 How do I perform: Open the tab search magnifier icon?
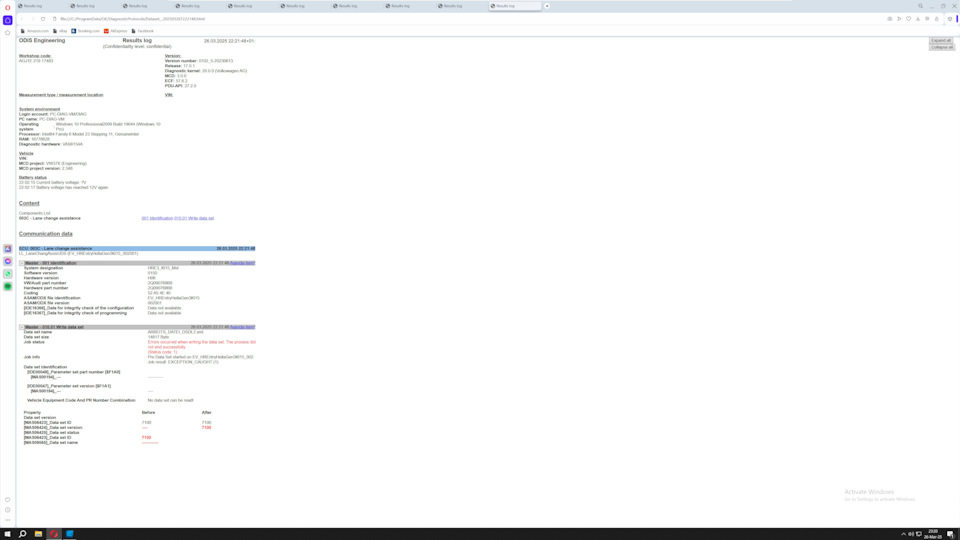[x=921, y=6]
